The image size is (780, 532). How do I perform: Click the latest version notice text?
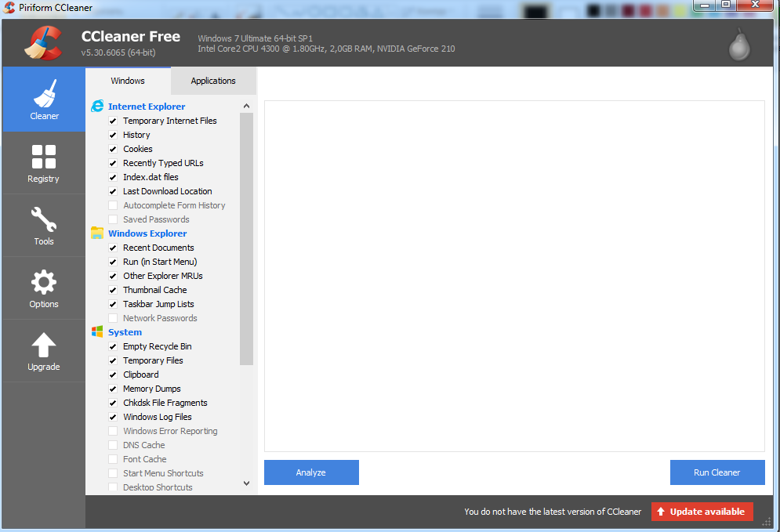(x=553, y=512)
